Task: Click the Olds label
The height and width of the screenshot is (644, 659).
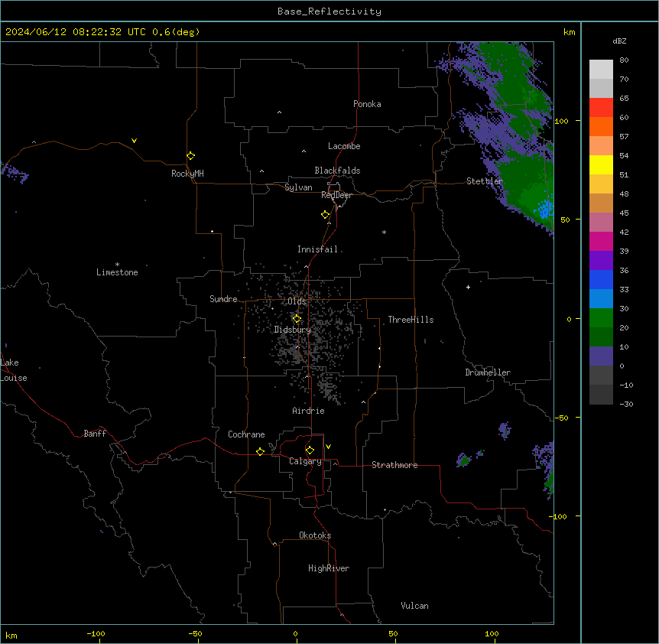Action: point(297,301)
